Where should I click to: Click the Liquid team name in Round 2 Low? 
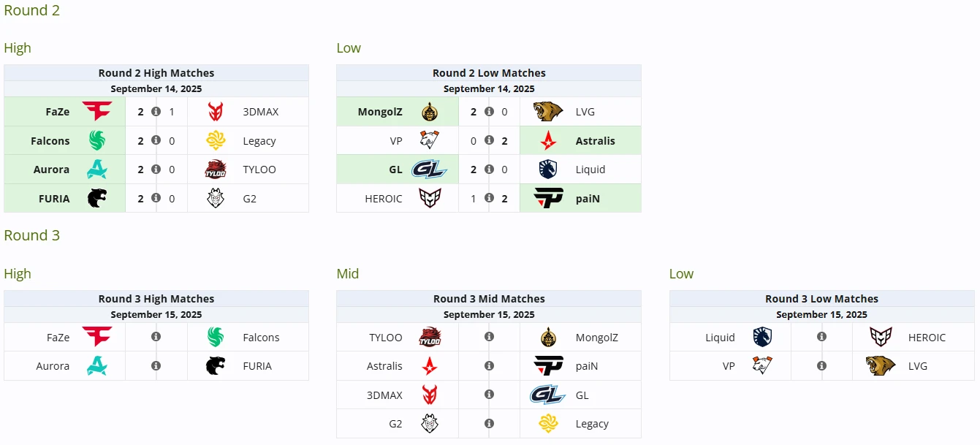pyautogui.click(x=590, y=169)
